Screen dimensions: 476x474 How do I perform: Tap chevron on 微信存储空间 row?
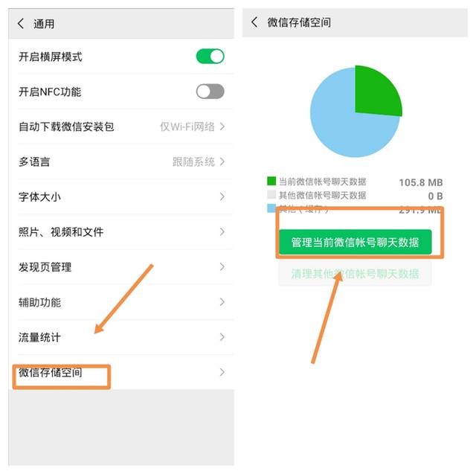(x=222, y=372)
